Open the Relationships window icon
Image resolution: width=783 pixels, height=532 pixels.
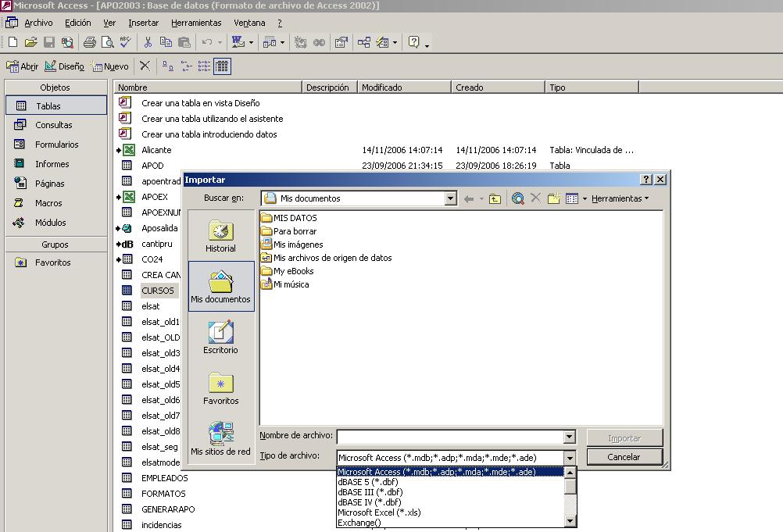[x=364, y=42]
